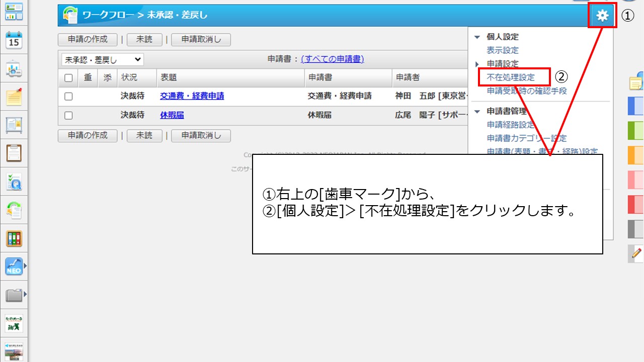Select the green color swatch on right
644x362 pixels.
[x=636, y=131]
